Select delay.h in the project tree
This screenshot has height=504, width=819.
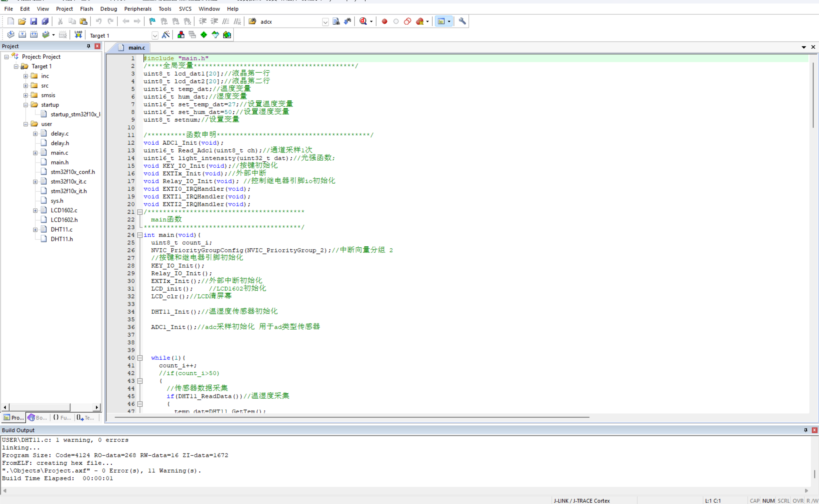tap(60, 143)
